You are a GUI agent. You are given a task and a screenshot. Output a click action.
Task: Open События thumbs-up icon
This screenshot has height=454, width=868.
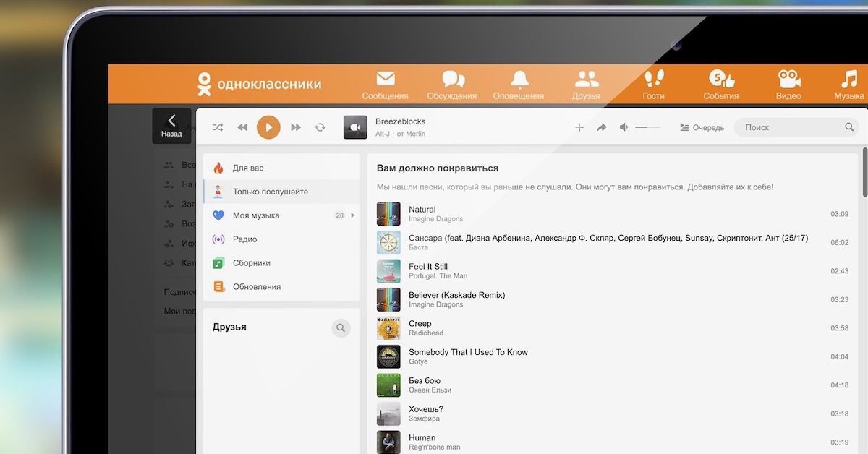point(721,79)
